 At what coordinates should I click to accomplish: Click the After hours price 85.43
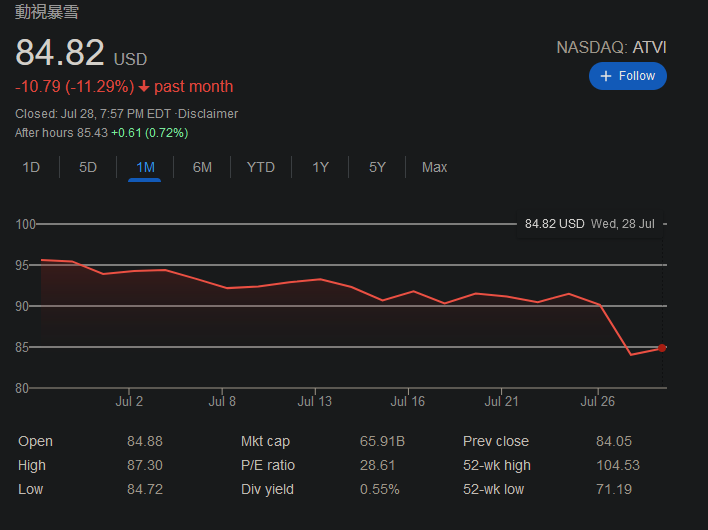[x=91, y=132]
